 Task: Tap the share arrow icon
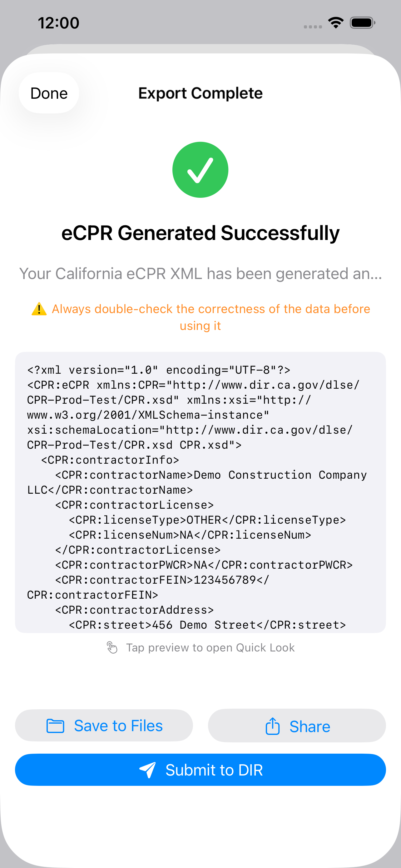pos(272,726)
